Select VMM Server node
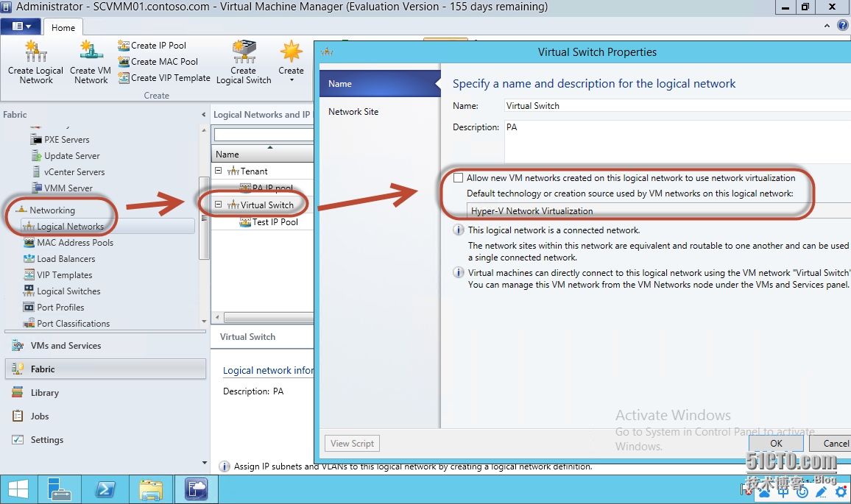Screen dimensions: 851x504 [68, 188]
